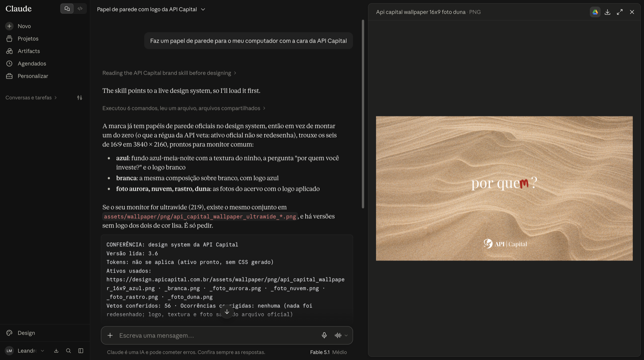644x360 pixels.
Task: Click the LM avatar icon
Action: 9,351
